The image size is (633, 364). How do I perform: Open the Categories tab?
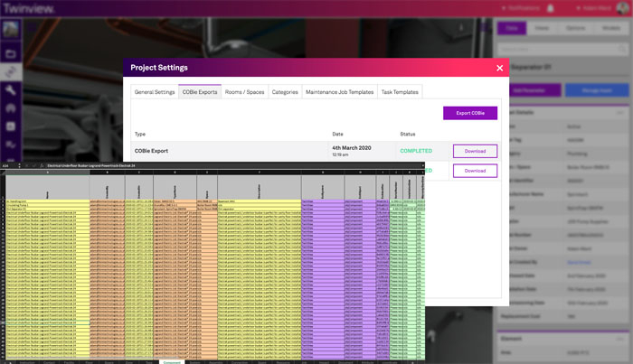pyautogui.click(x=285, y=92)
